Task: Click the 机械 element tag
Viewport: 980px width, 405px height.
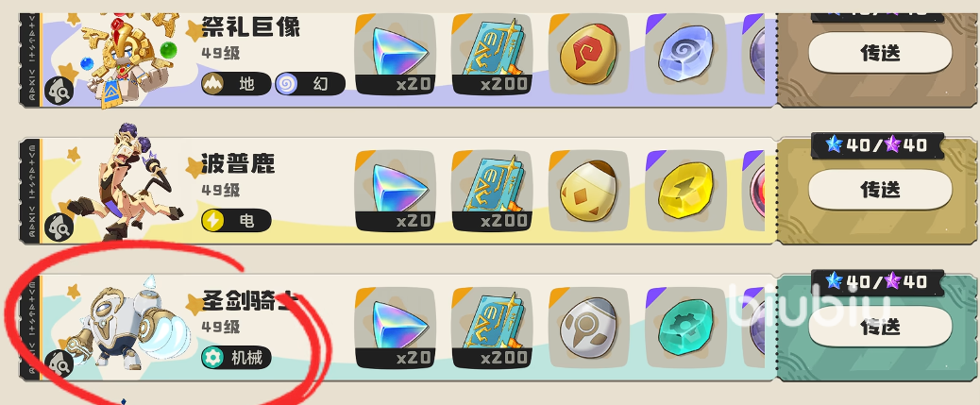Action: (236, 358)
